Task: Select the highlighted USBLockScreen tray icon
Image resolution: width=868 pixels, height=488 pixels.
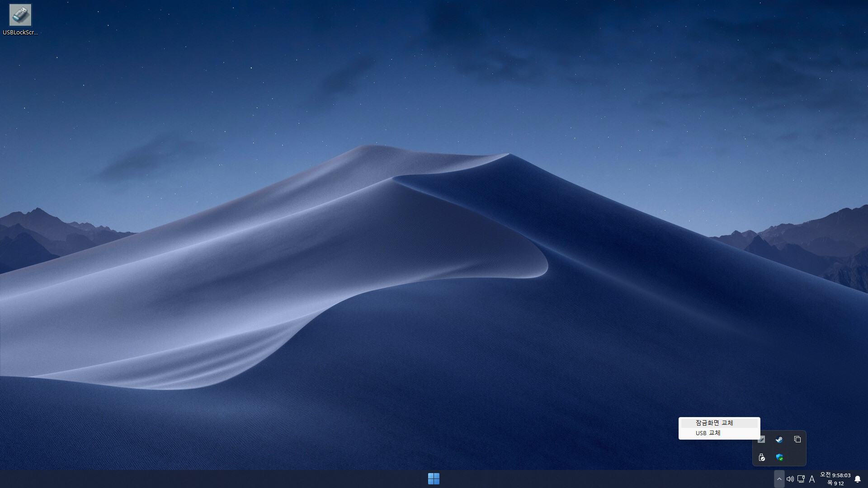Action: point(762,439)
